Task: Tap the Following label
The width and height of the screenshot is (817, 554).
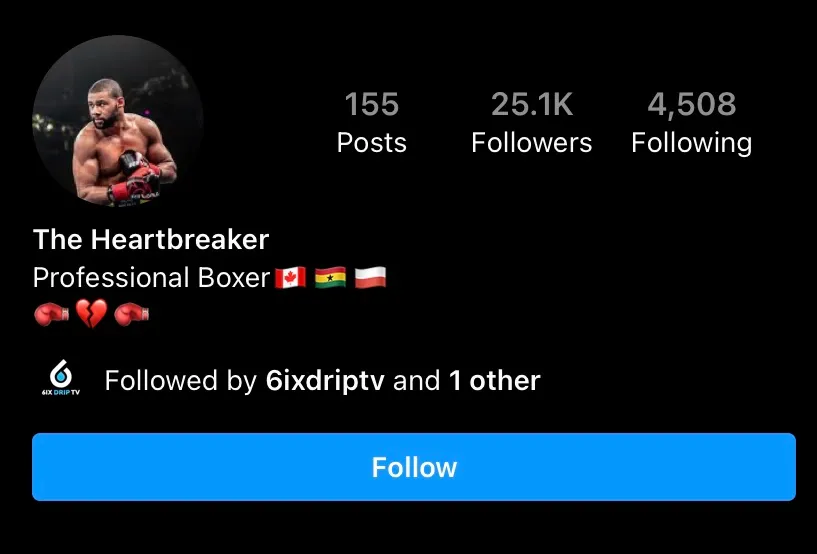Action: 691,144
